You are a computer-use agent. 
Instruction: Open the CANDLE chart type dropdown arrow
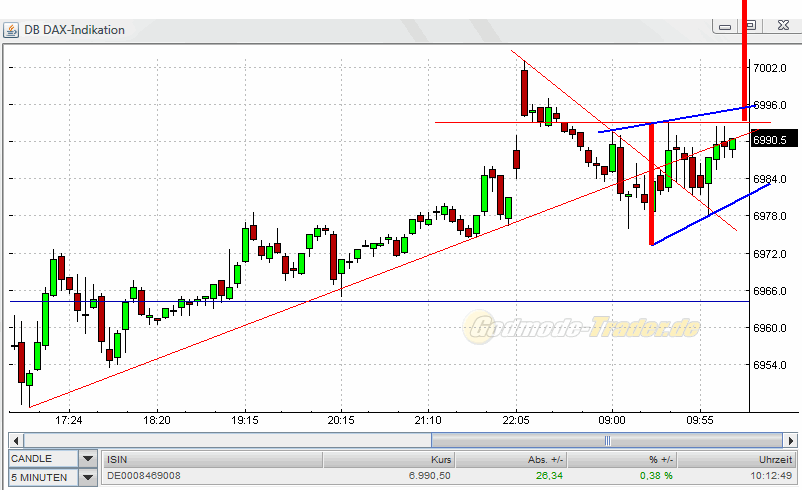coord(88,459)
